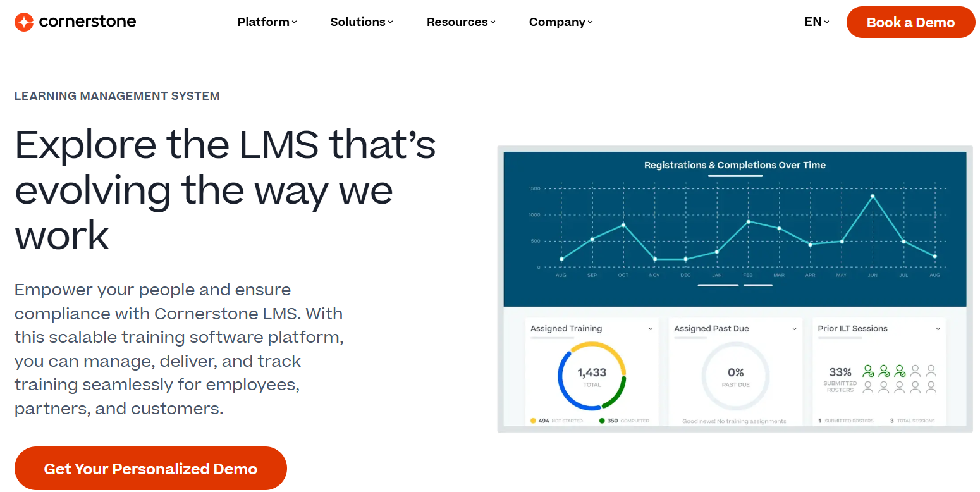The width and height of the screenshot is (980, 492).
Task: Click the LMS dashboard preview image
Action: pyautogui.click(x=735, y=289)
